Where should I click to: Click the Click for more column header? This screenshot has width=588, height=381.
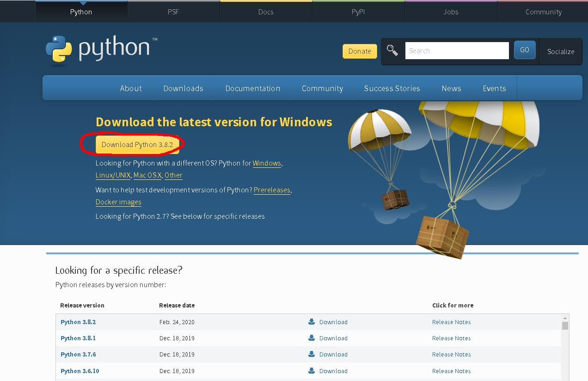coord(453,305)
